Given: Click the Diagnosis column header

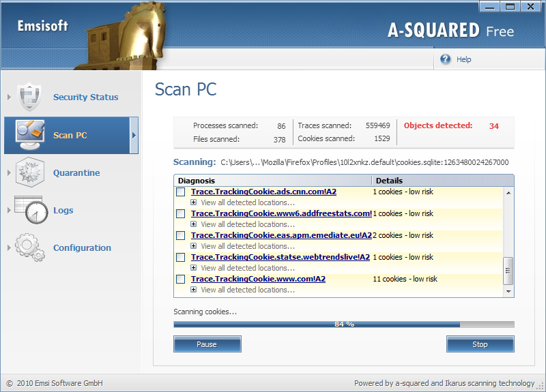Looking at the screenshot, I should (x=272, y=181).
